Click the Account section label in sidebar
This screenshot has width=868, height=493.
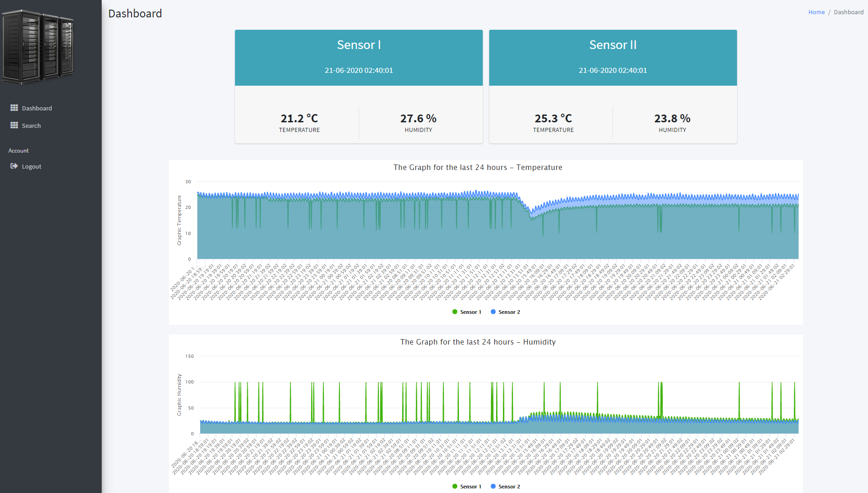[x=18, y=151]
